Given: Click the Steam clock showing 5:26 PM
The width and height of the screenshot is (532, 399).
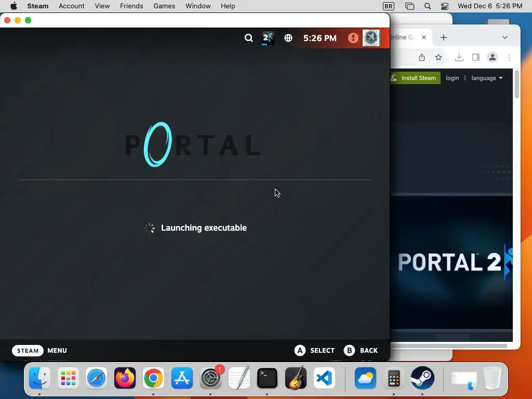Looking at the screenshot, I should coord(320,38).
